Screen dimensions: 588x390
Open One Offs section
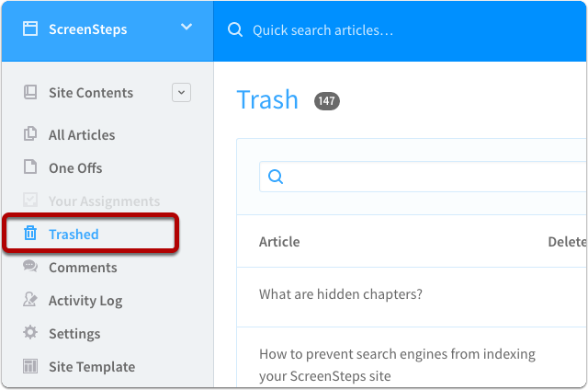75,168
